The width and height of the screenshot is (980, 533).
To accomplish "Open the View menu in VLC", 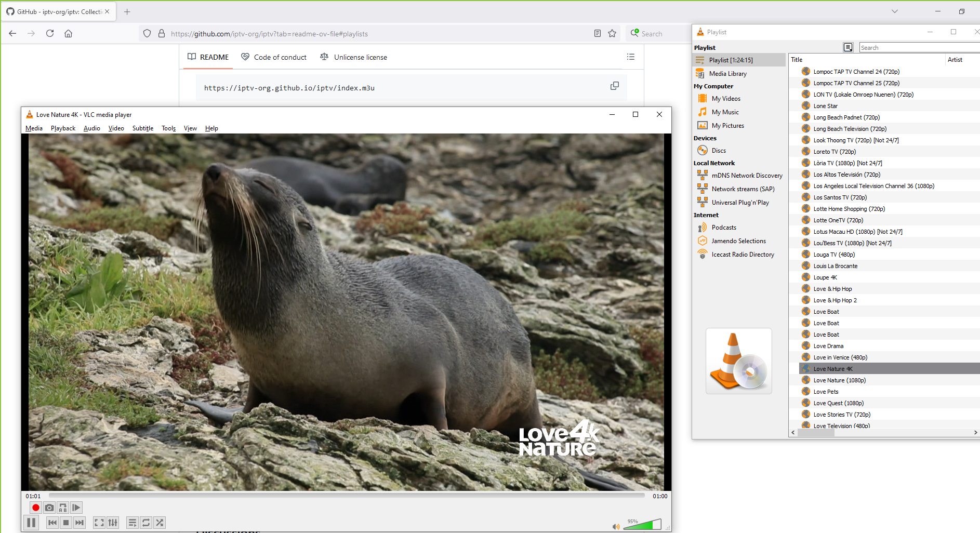I will [x=191, y=128].
